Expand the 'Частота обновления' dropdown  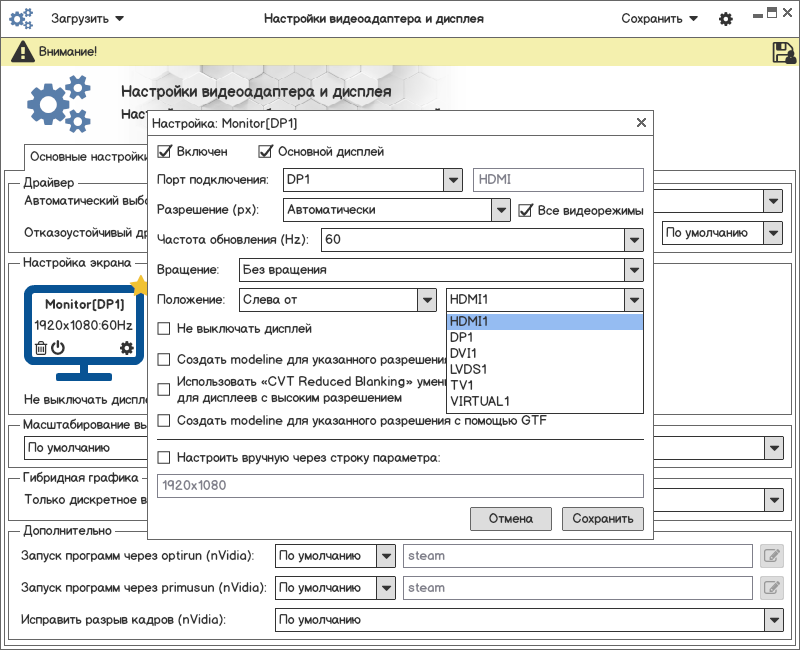[632, 240]
